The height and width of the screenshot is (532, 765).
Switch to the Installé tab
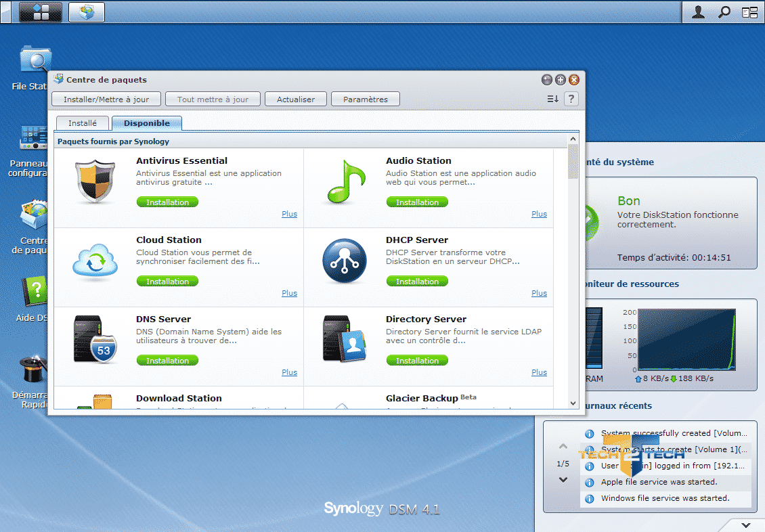(83, 123)
